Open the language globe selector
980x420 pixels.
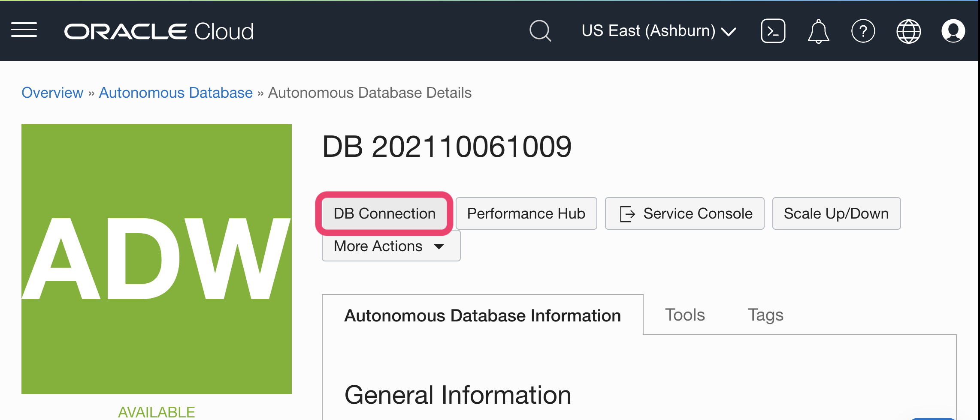pyautogui.click(x=909, y=30)
